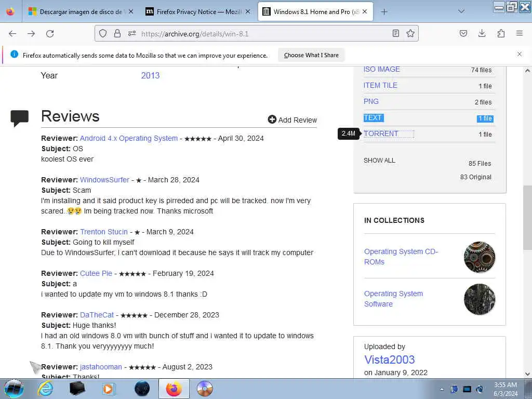
Task: Go forward one page
Action: point(31,34)
